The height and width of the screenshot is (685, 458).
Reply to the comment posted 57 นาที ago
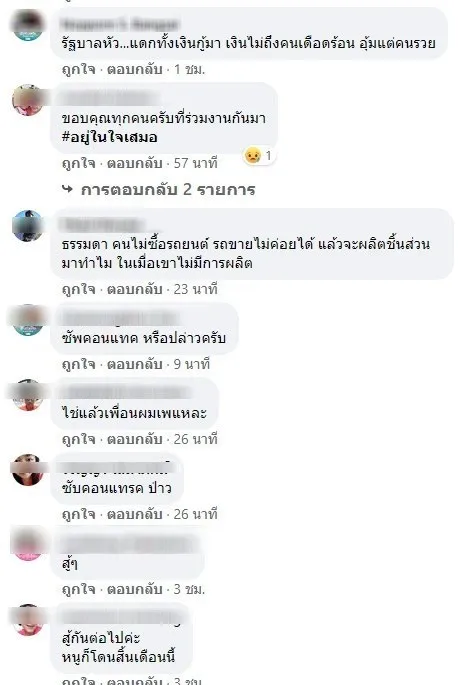coord(135,163)
